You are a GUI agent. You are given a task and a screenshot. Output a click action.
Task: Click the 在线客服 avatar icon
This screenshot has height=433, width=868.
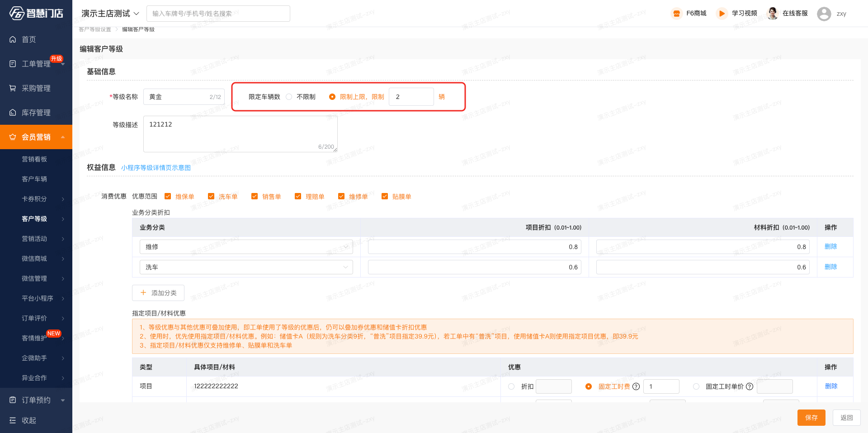pos(773,14)
